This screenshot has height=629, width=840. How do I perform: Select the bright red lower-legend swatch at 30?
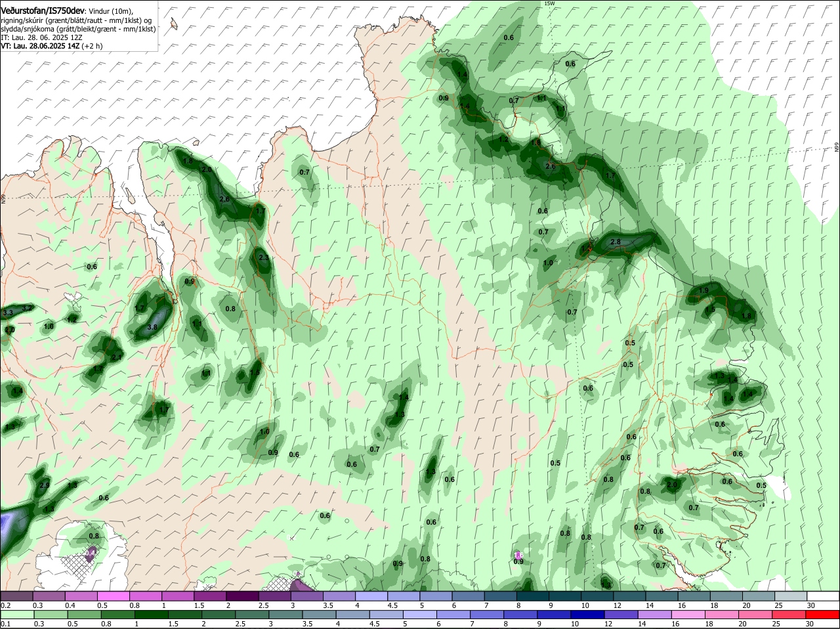[x=824, y=615]
